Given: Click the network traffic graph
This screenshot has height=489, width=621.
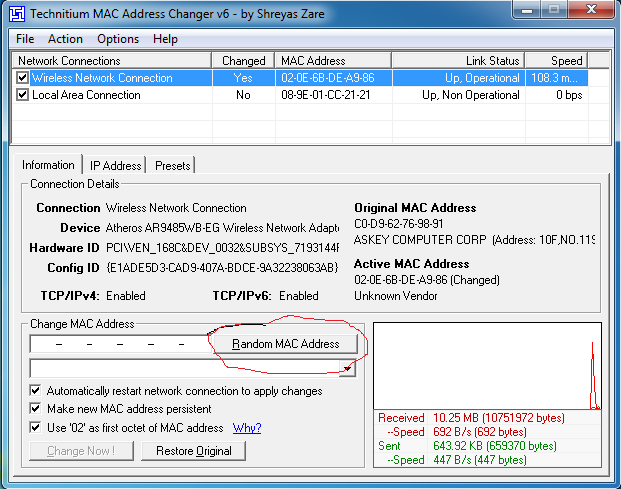Looking at the screenshot, I should [x=487, y=366].
